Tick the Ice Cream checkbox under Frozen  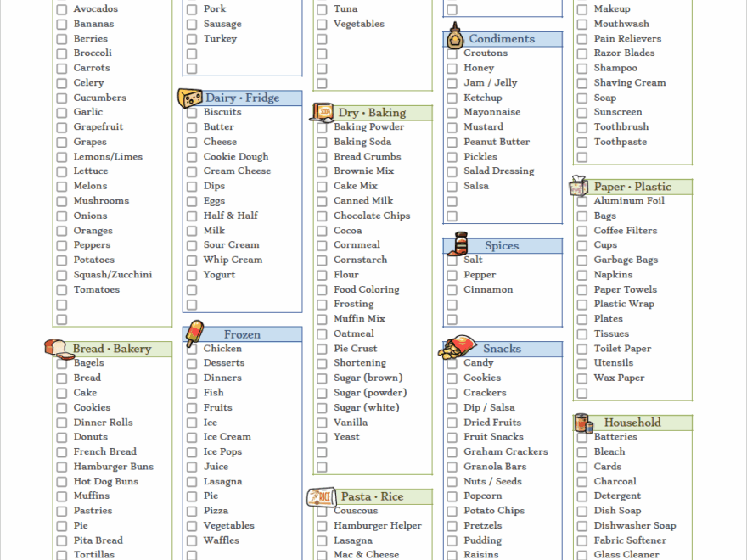pos(191,436)
